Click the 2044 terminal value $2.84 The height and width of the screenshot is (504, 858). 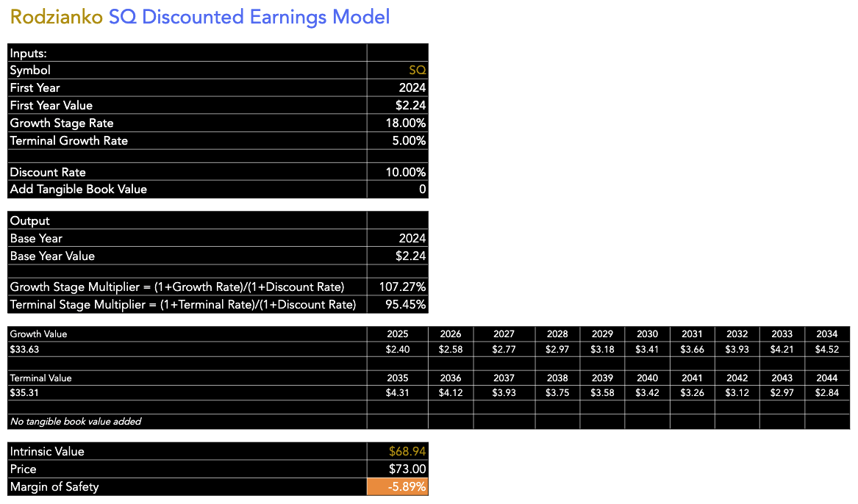point(827,392)
